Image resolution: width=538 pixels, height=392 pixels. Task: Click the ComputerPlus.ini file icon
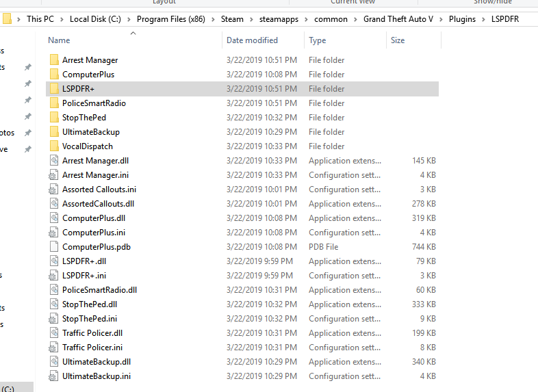(53, 233)
